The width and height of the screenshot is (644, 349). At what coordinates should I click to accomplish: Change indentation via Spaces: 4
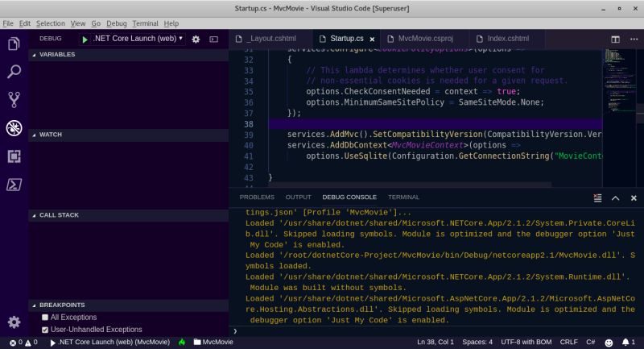point(477,342)
